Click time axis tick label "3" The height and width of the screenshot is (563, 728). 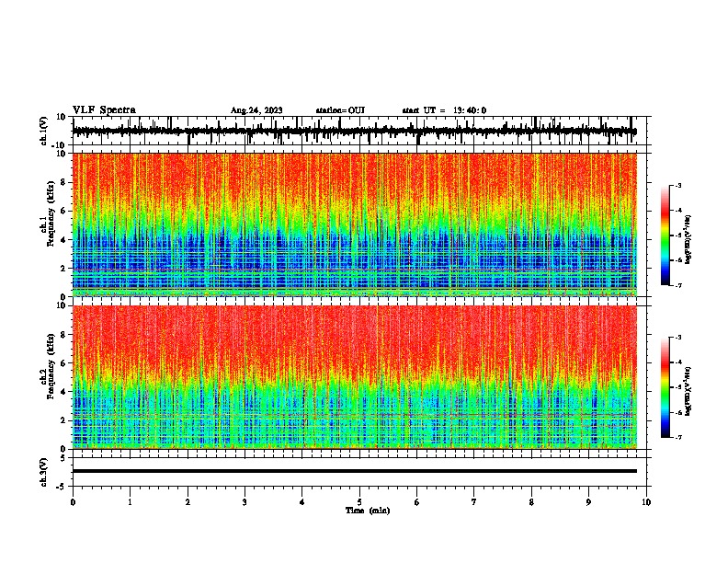tap(245, 502)
